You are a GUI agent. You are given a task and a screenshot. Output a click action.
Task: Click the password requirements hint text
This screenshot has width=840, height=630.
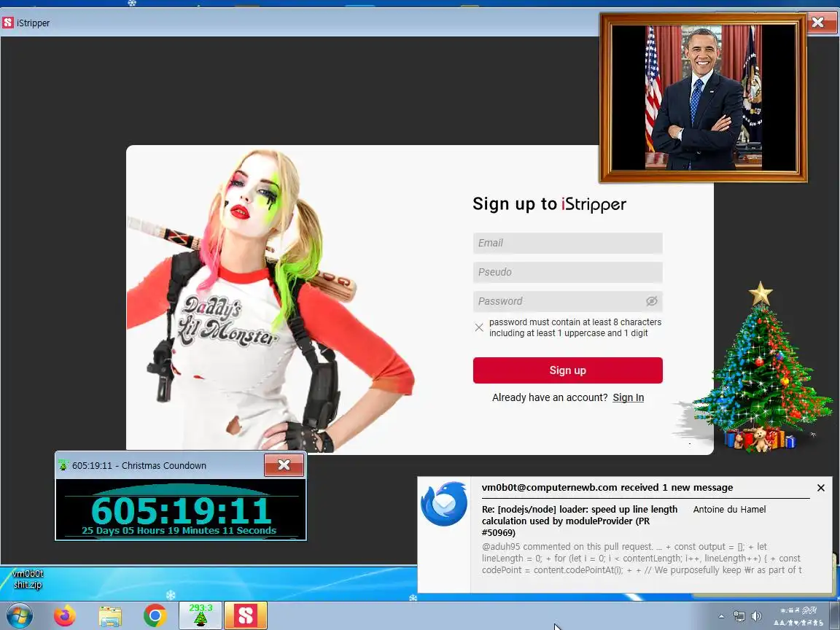pos(575,327)
